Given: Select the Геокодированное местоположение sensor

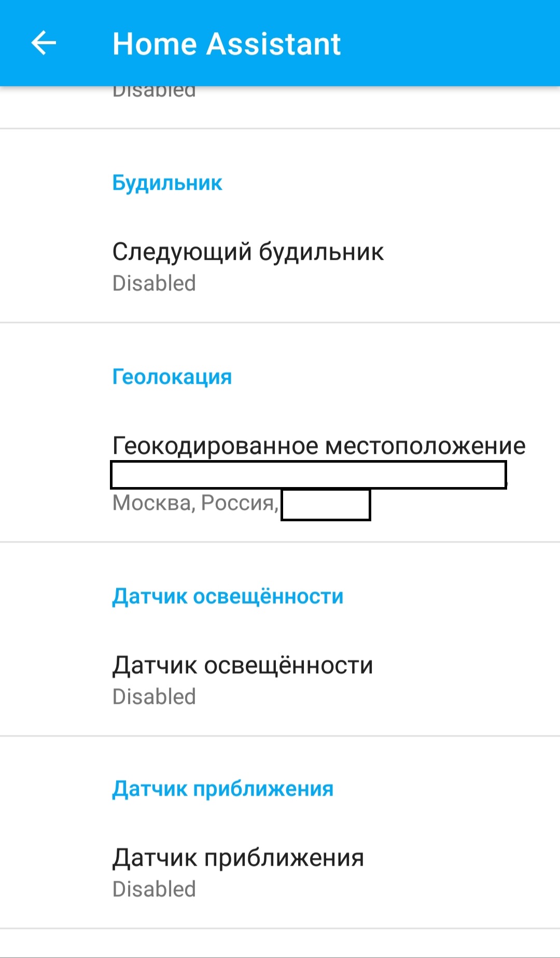Looking at the screenshot, I should click(319, 446).
